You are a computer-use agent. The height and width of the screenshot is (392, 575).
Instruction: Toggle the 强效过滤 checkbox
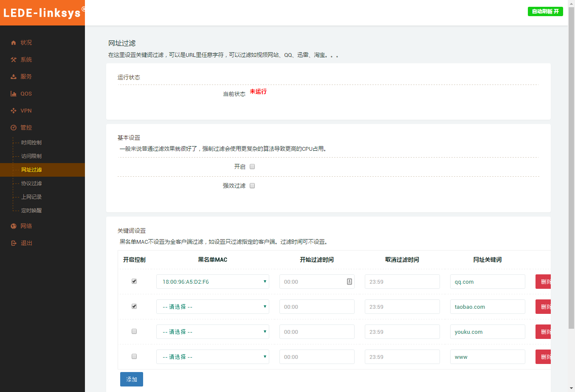[x=252, y=186]
